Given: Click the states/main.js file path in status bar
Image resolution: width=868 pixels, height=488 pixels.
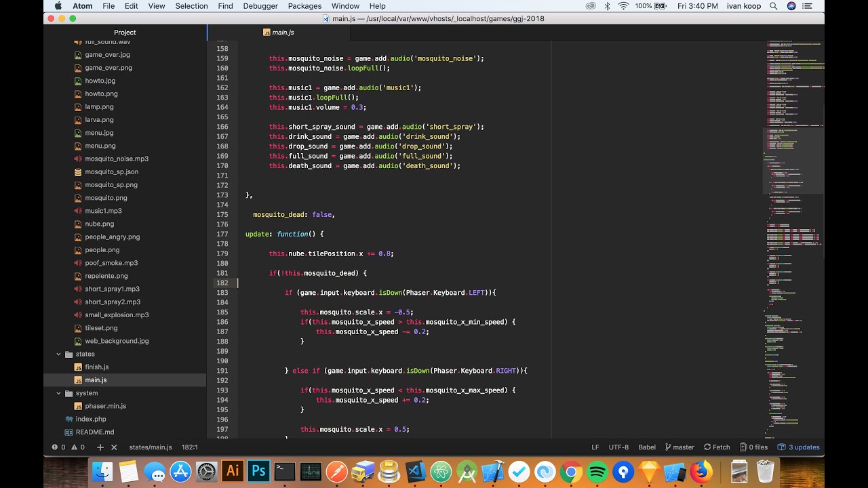Looking at the screenshot, I should [151, 447].
